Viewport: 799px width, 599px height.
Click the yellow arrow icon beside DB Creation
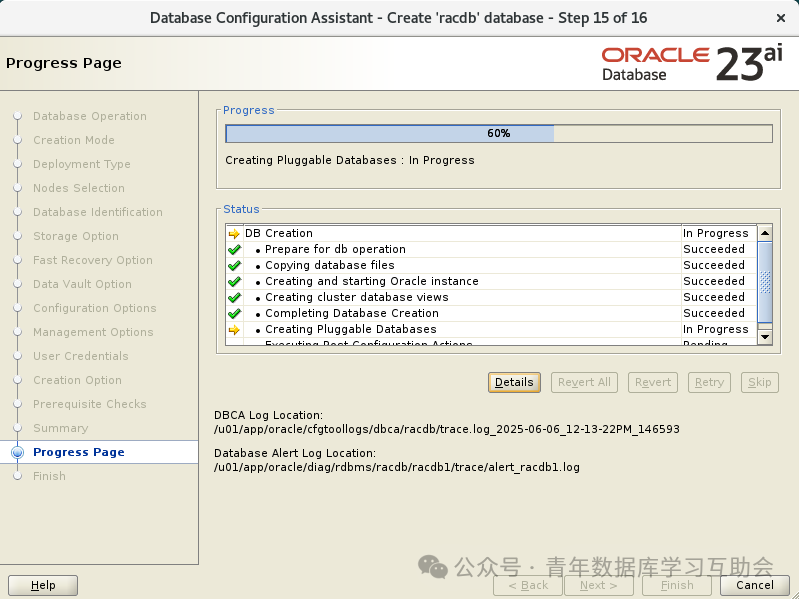point(234,234)
